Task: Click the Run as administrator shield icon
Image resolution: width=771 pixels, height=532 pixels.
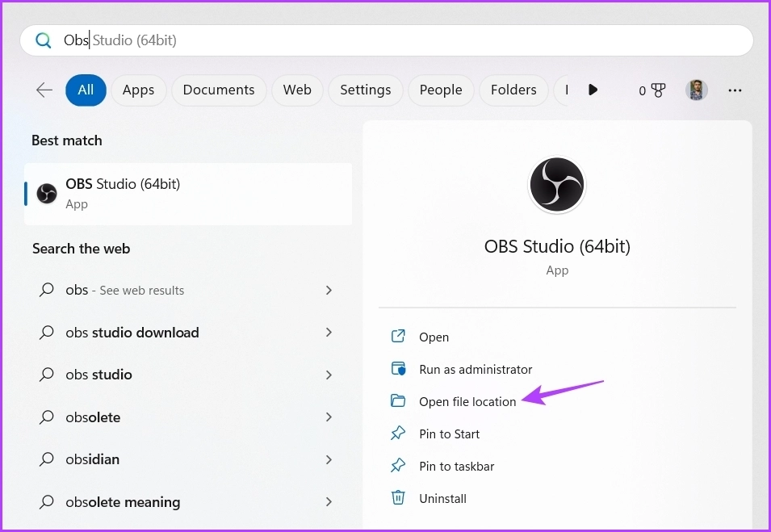Action: coord(398,369)
